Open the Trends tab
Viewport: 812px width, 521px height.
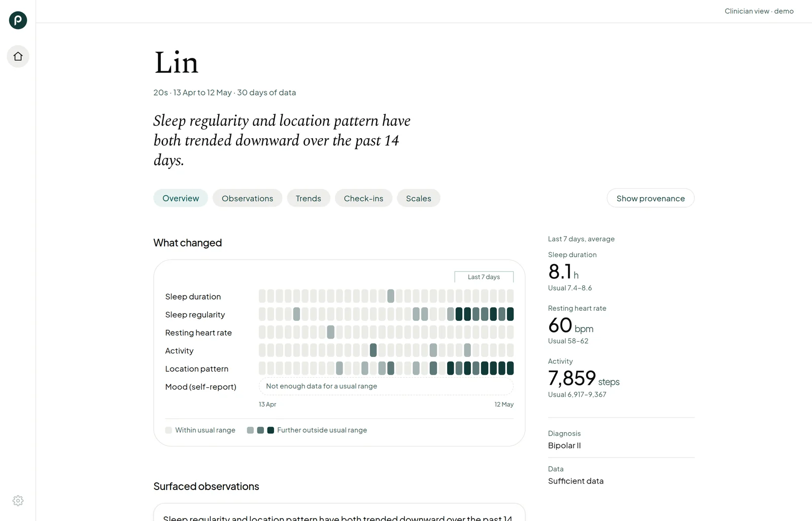click(x=309, y=198)
